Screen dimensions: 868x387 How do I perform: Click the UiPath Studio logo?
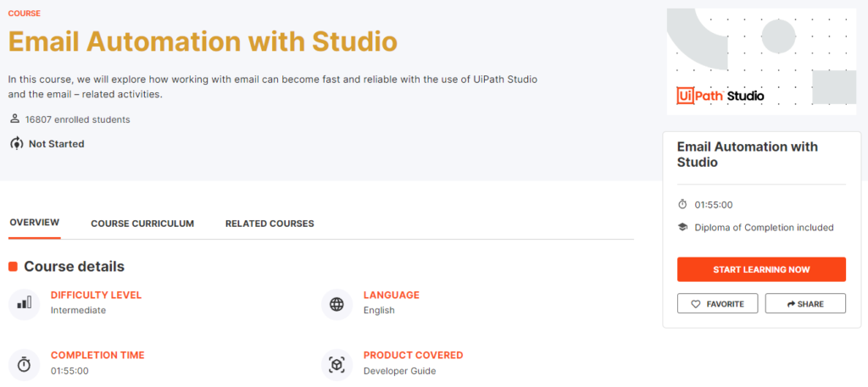[x=721, y=96]
